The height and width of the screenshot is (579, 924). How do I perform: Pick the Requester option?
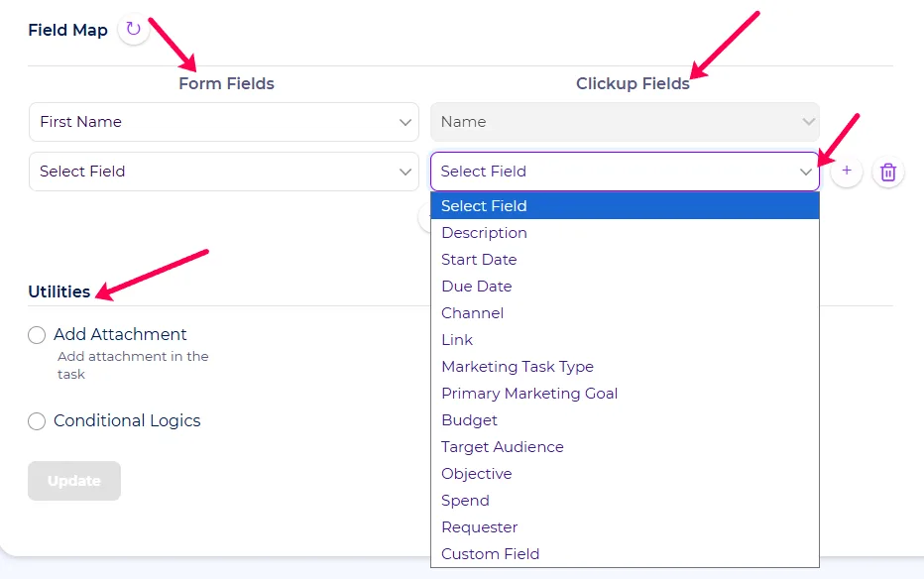pyautogui.click(x=625, y=527)
